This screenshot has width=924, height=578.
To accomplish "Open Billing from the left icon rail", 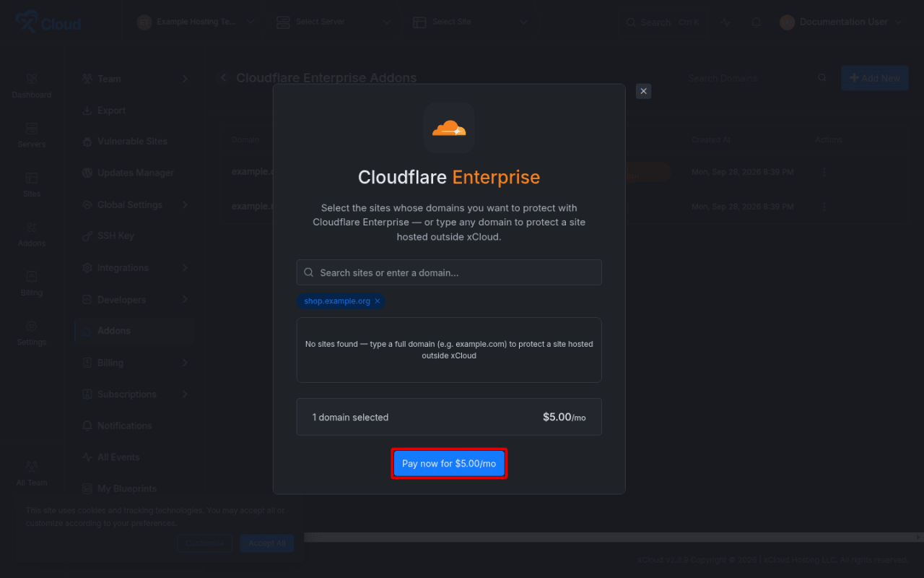I will tap(32, 283).
